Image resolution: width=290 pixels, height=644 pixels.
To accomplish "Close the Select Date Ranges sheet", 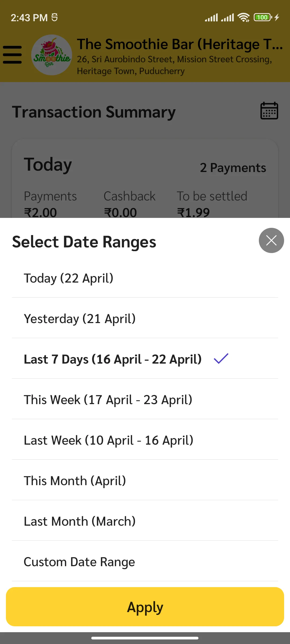I will [271, 240].
